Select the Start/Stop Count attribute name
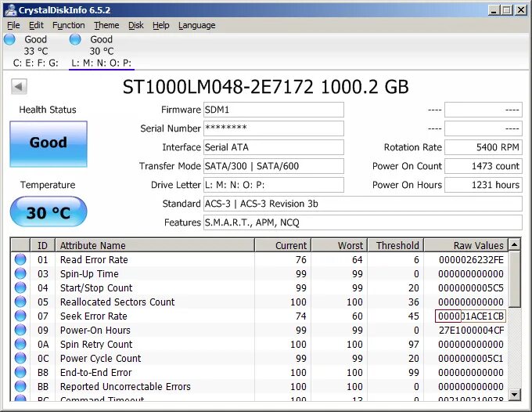Viewport: 532px width, 412px height. [x=96, y=287]
